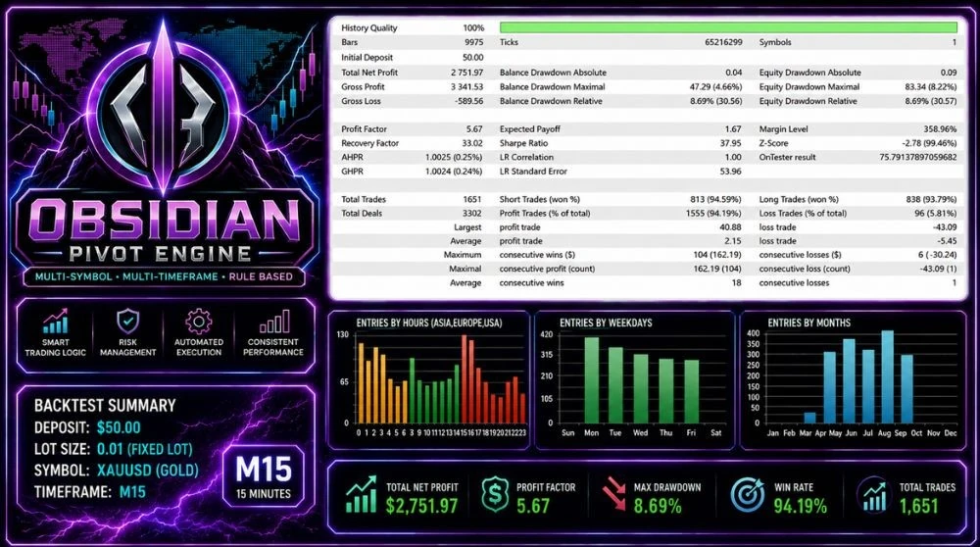Click the green History Quality progress bar
This screenshot has height=547, width=980.
(x=728, y=27)
